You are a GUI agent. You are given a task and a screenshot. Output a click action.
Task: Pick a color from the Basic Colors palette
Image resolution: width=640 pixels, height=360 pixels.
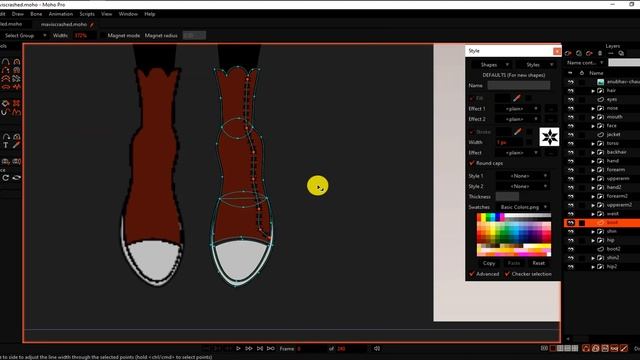514,234
